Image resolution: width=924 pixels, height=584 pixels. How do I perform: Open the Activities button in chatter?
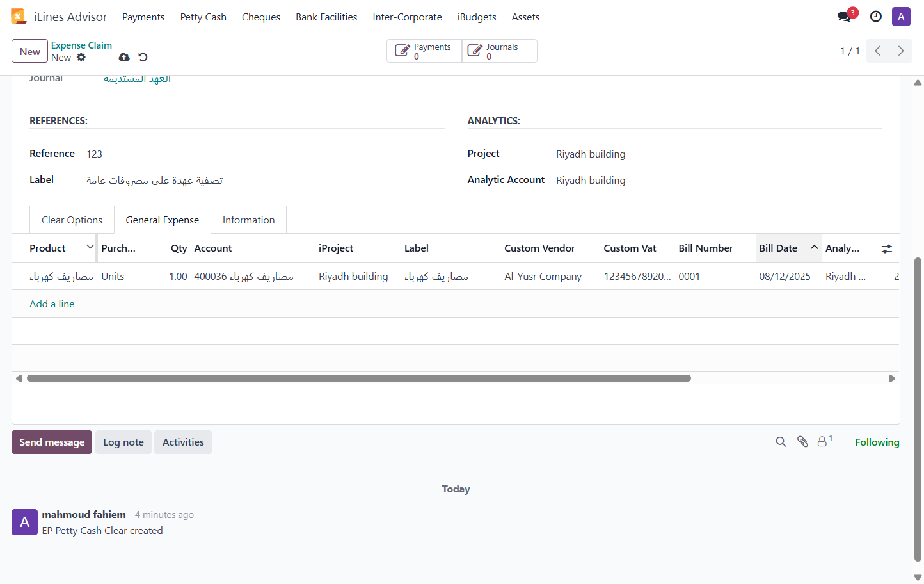183,442
